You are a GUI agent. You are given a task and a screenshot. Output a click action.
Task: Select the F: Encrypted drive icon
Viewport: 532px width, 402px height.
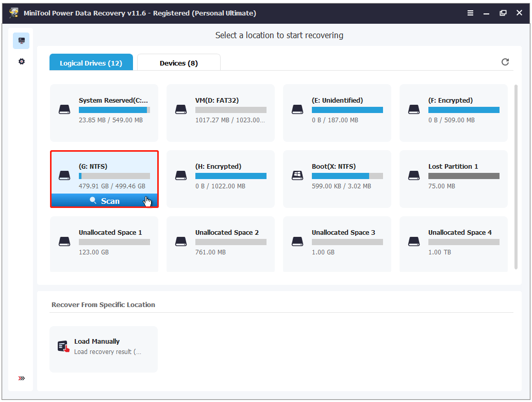[x=413, y=109]
